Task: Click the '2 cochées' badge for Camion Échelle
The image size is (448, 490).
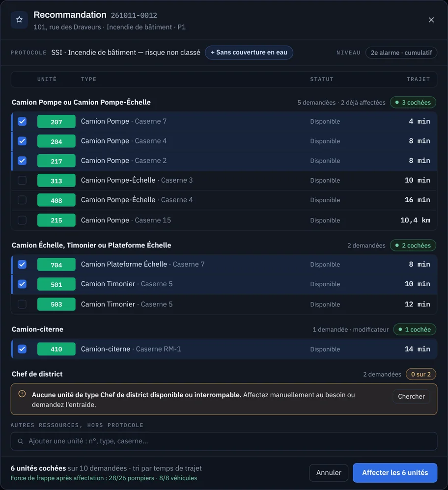Action: click(x=413, y=245)
